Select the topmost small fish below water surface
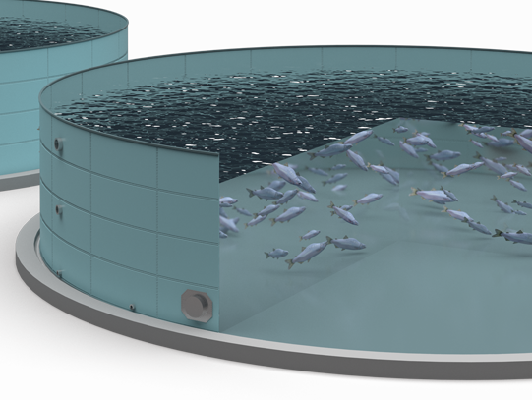This screenshot has height=400, width=532. (x=400, y=129)
